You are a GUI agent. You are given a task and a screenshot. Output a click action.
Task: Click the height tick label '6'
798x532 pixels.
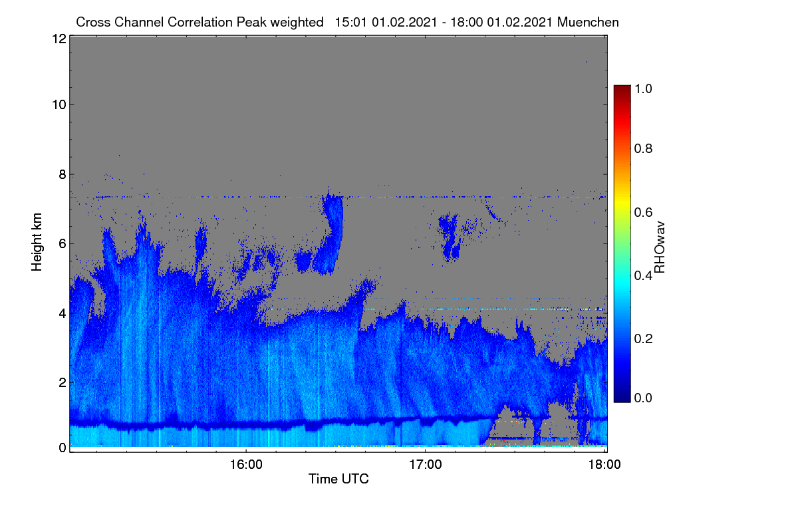click(62, 243)
